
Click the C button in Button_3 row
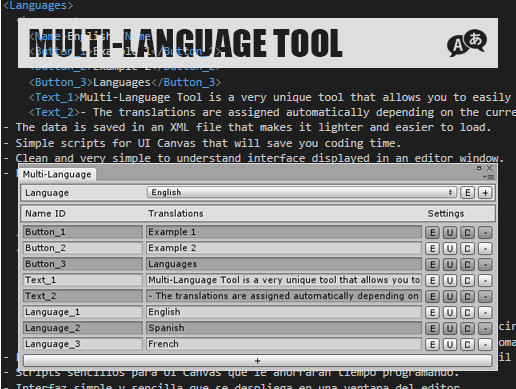pyautogui.click(x=467, y=264)
